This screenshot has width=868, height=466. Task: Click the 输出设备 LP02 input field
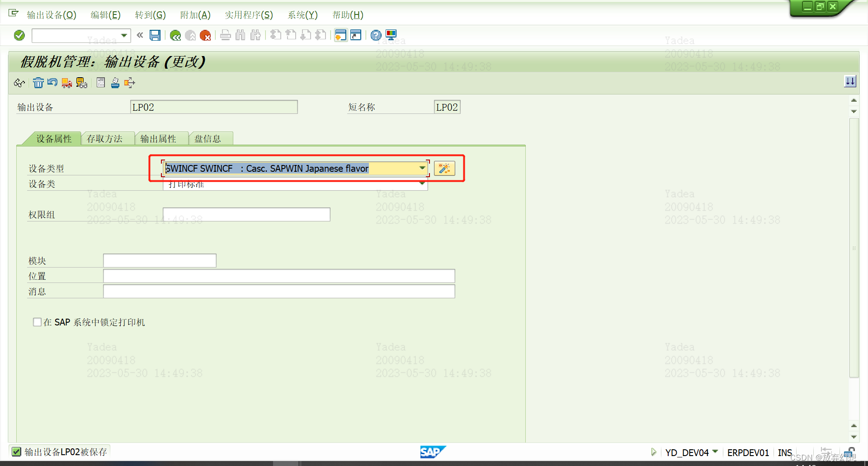click(x=214, y=107)
